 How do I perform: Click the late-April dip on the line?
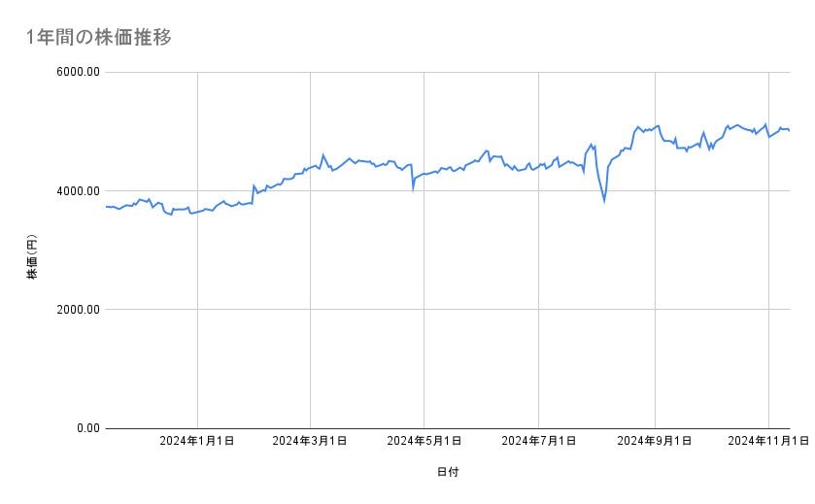[413, 188]
